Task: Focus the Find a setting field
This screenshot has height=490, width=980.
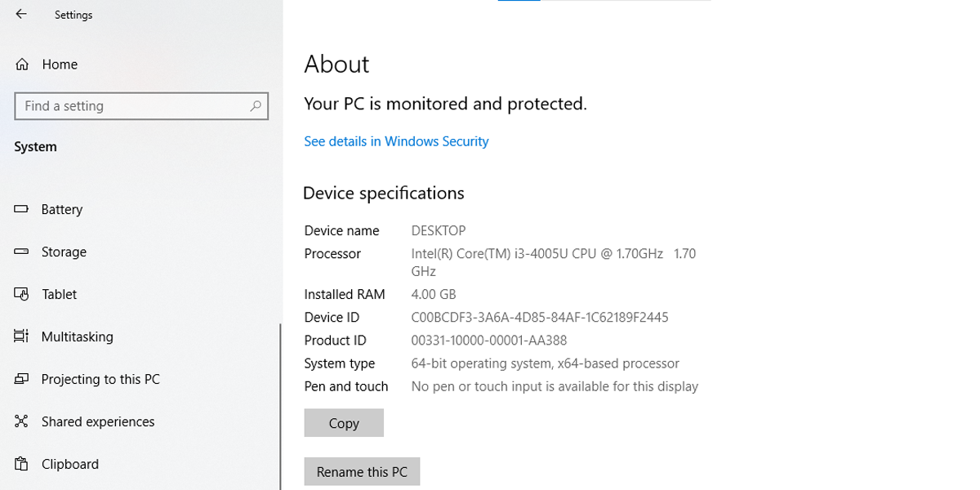Action: 131,106
